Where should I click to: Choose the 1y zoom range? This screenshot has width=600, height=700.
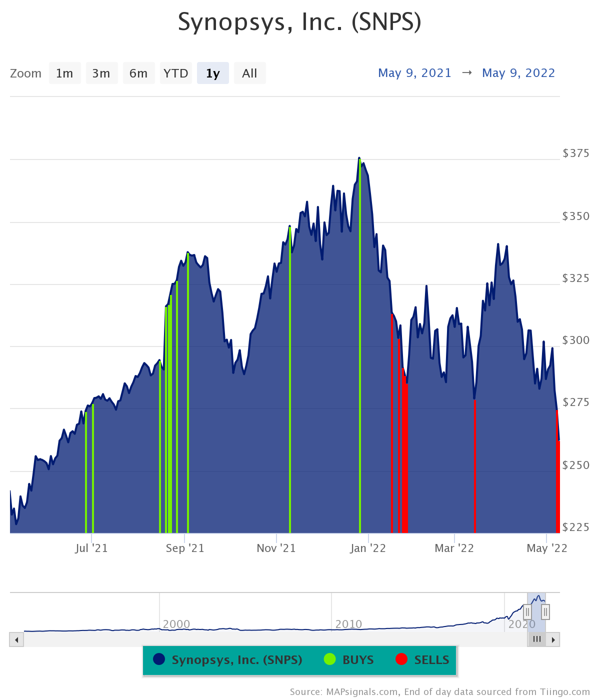pyautogui.click(x=213, y=73)
